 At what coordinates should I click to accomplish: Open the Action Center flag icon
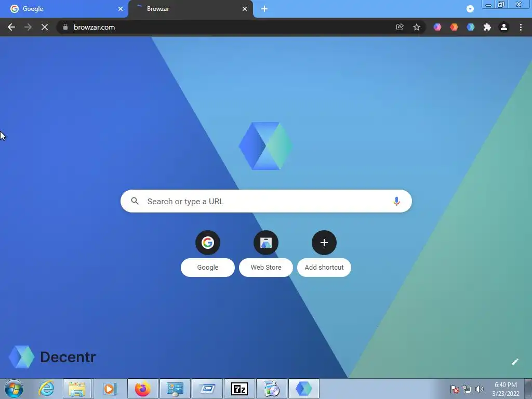[455, 389]
